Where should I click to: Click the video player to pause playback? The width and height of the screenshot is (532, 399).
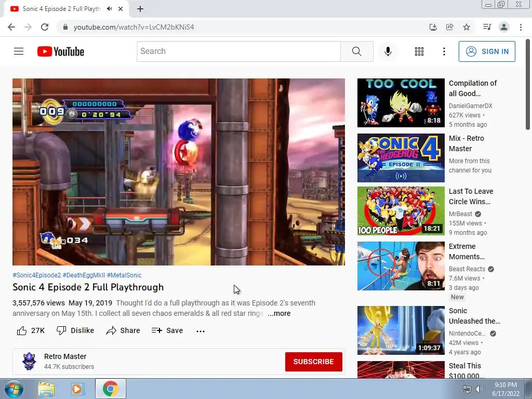coord(179,171)
